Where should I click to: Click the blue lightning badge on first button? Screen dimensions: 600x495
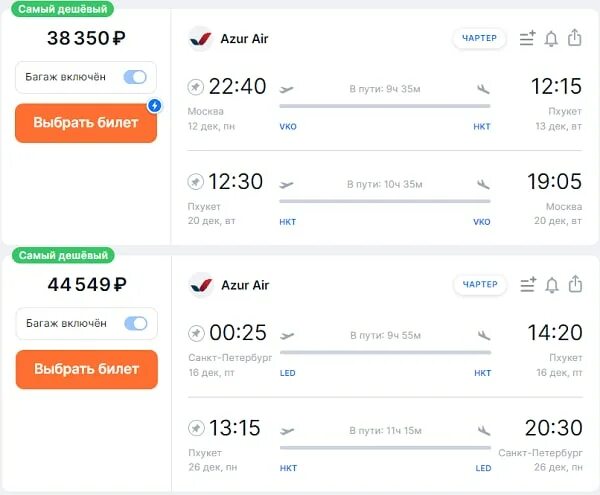[x=155, y=105]
